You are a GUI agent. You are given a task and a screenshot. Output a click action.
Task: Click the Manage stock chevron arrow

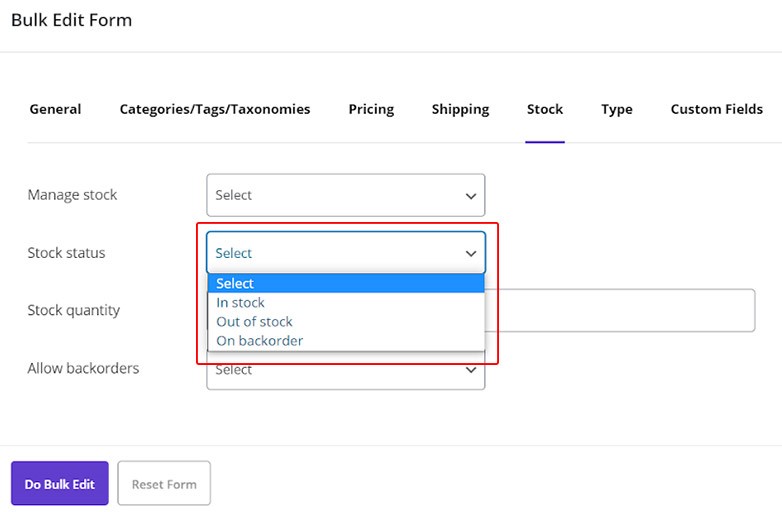tap(471, 196)
